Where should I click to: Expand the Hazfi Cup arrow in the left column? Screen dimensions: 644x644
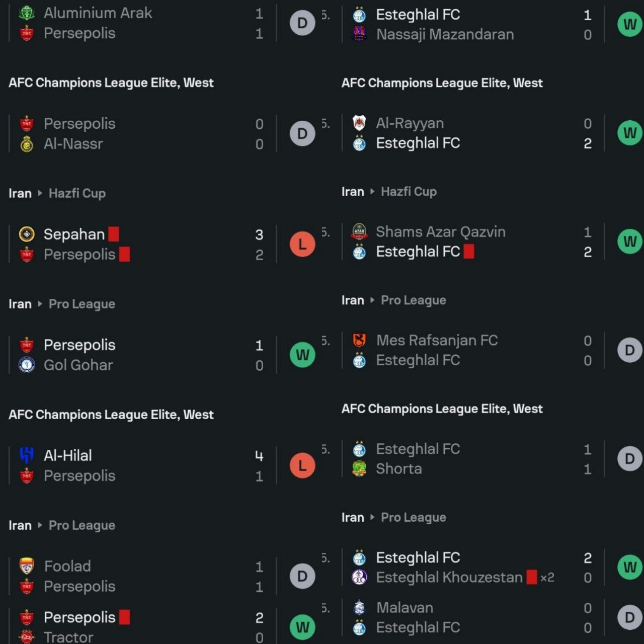coord(40,193)
